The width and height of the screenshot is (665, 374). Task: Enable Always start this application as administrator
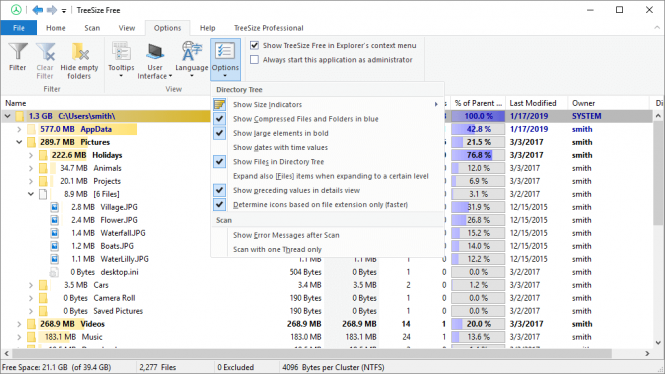(254, 59)
